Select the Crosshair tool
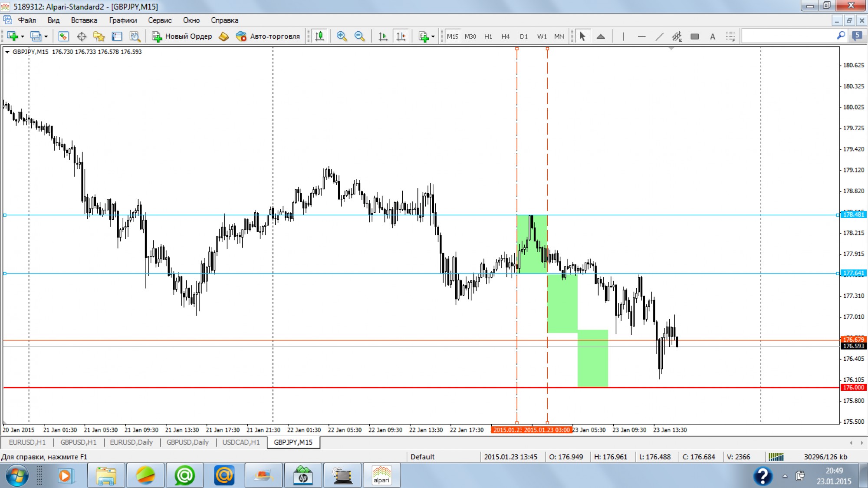 point(81,36)
